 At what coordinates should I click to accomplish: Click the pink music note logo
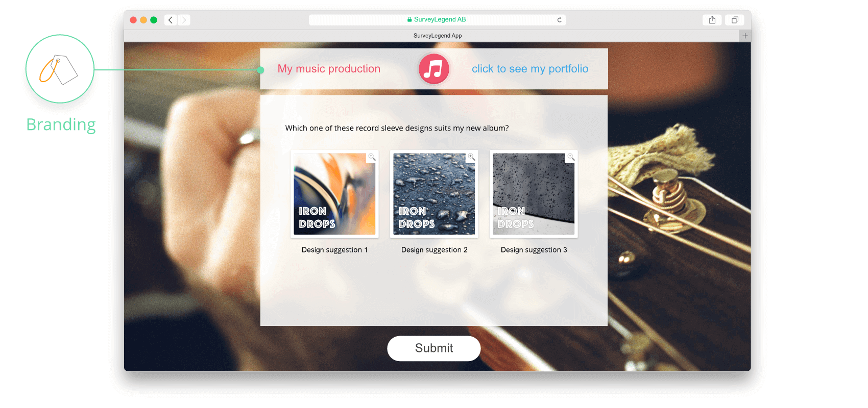(x=434, y=69)
